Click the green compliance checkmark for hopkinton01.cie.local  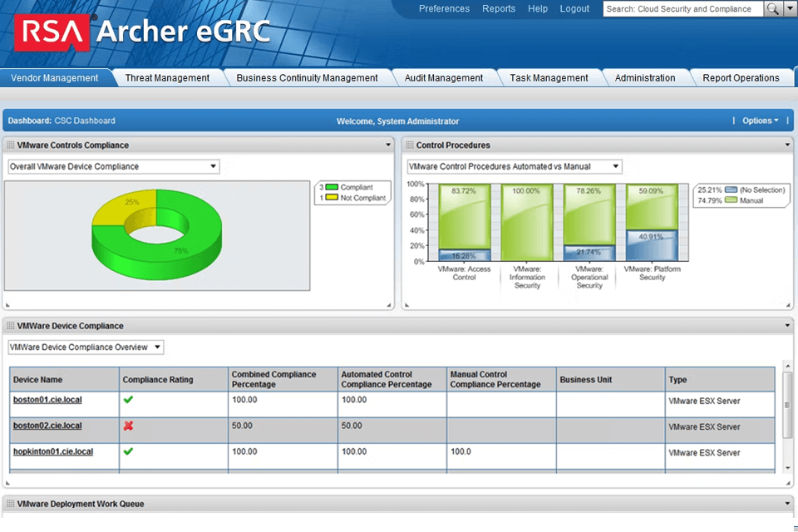[126, 451]
